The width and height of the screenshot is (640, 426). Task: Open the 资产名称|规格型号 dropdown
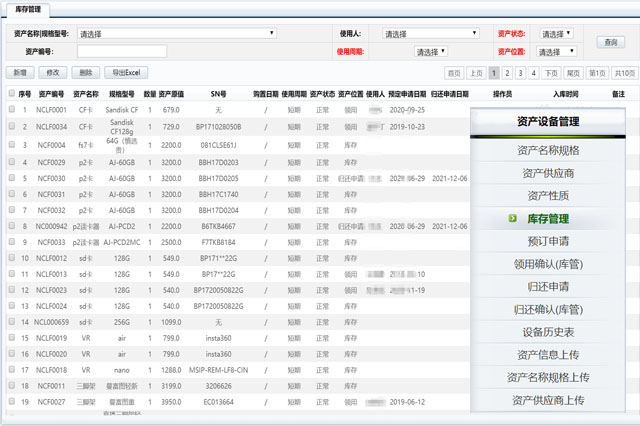coord(176,33)
